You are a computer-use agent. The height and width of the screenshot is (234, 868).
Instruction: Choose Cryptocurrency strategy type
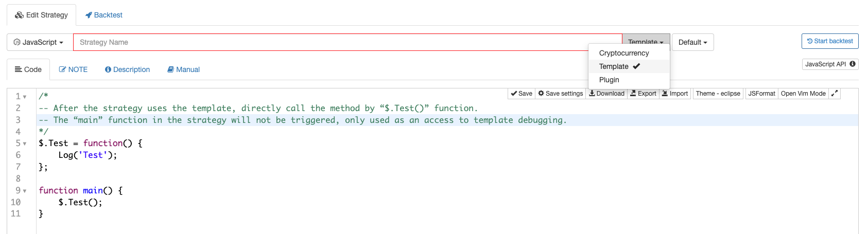624,53
